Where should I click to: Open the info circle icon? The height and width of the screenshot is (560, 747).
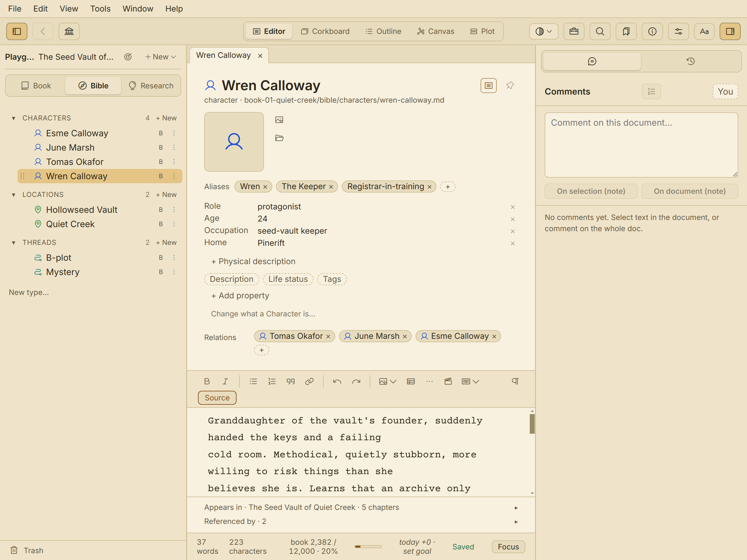pos(652,31)
